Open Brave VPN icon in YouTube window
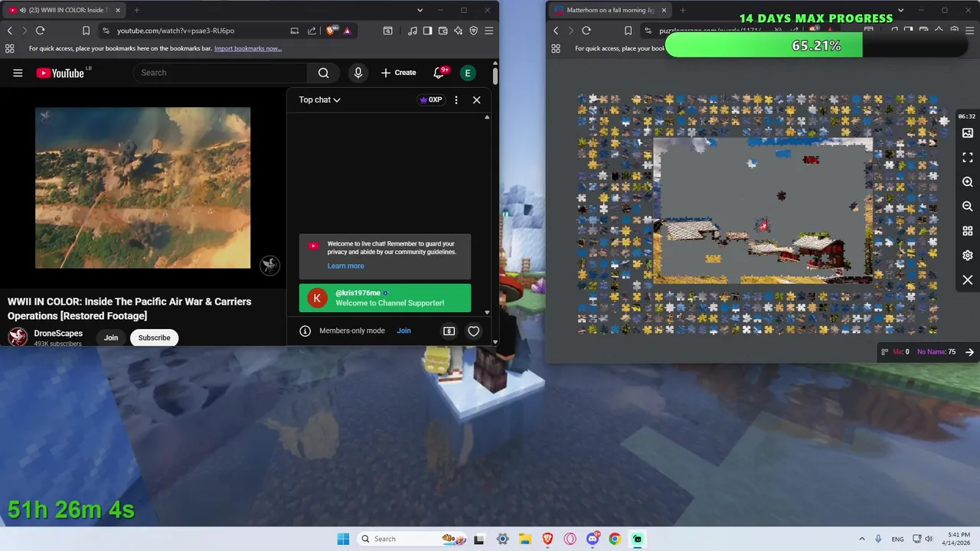The height and width of the screenshot is (551, 980). [x=473, y=31]
